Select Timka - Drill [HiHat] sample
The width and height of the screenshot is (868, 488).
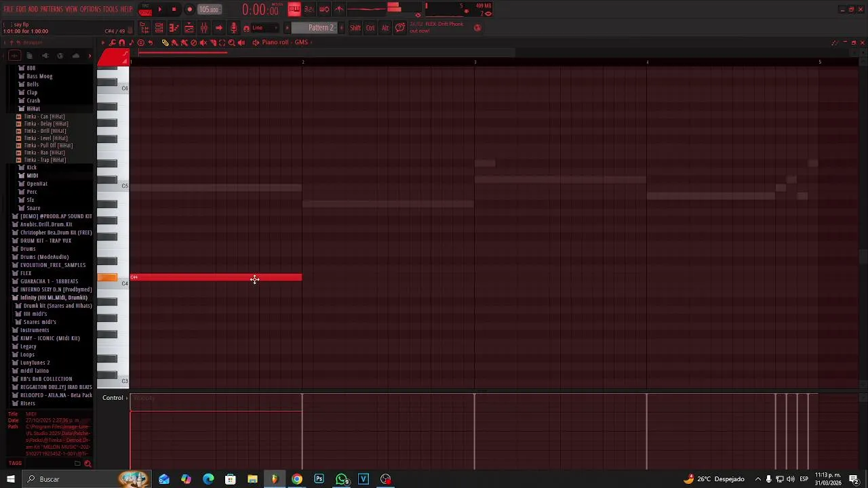tap(45, 131)
